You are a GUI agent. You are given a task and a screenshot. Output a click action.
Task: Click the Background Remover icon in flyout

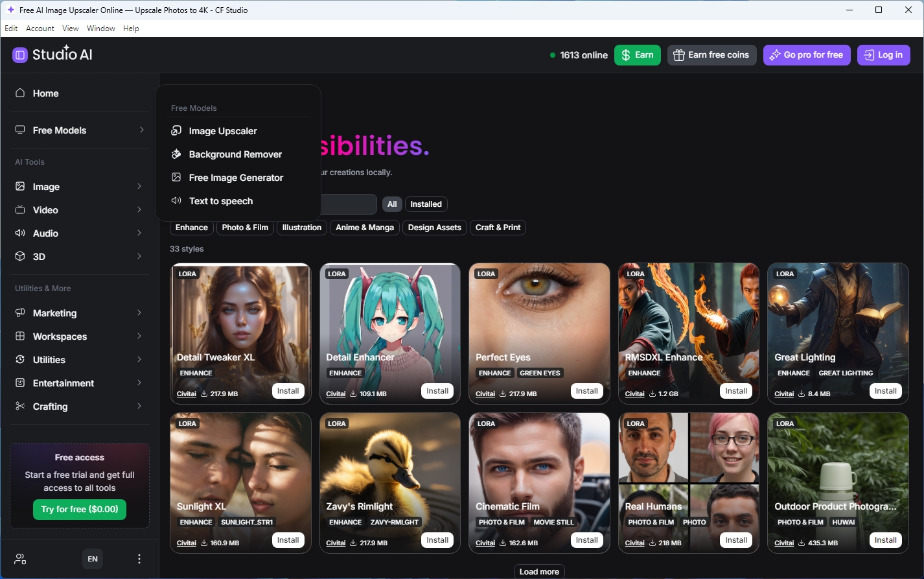[x=176, y=154]
